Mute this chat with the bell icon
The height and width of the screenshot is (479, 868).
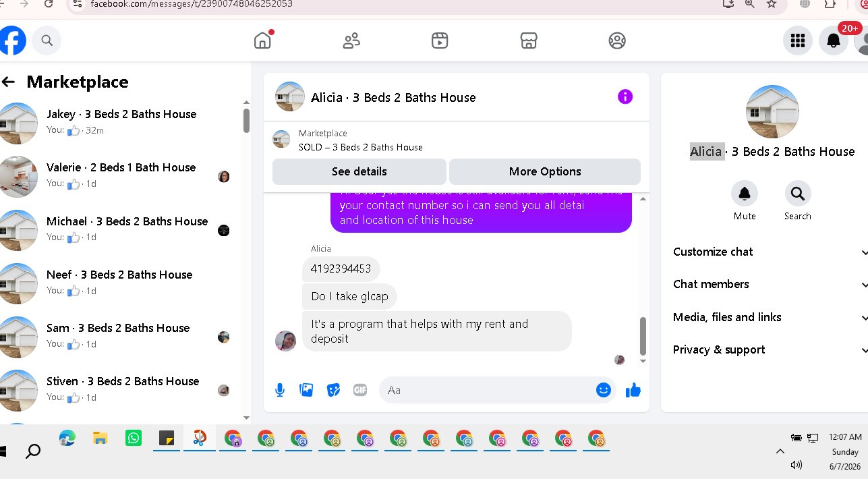(745, 194)
